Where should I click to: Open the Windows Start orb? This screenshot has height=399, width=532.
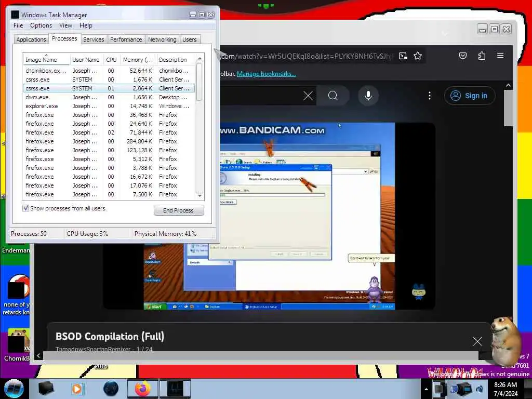tap(14, 389)
